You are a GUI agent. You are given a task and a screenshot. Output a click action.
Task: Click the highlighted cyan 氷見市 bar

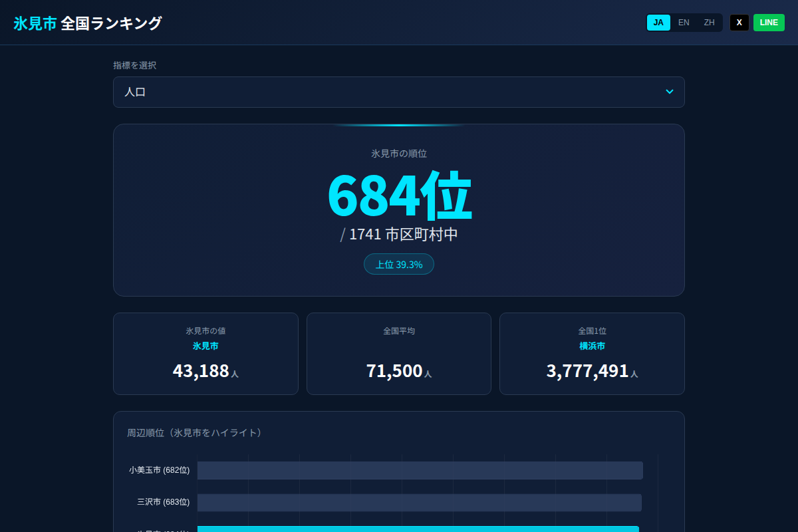[421, 530]
